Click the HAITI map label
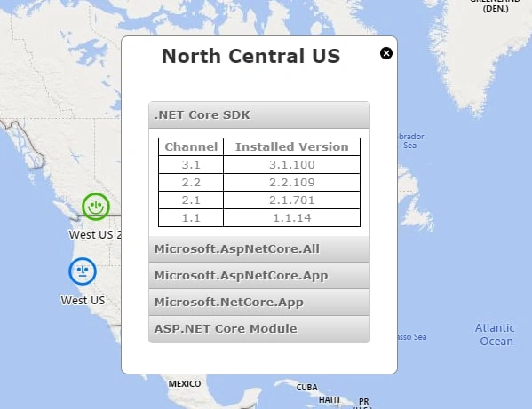 (x=330, y=400)
